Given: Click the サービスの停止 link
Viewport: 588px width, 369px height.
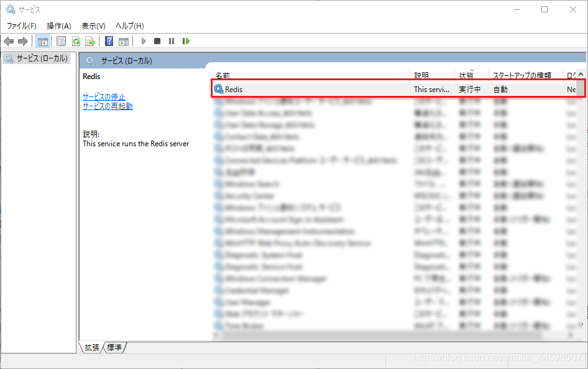Looking at the screenshot, I should [x=104, y=97].
